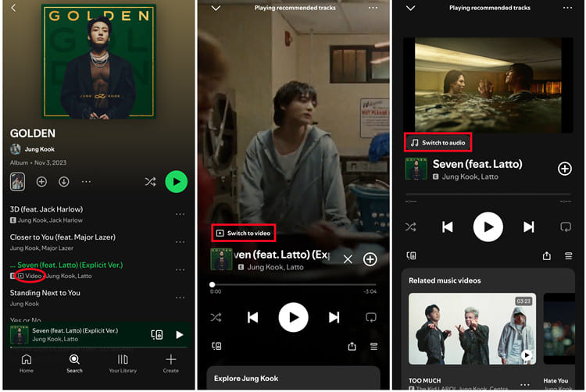Play from the mini player bar
586x392 pixels.
pyautogui.click(x=180, y=334)
